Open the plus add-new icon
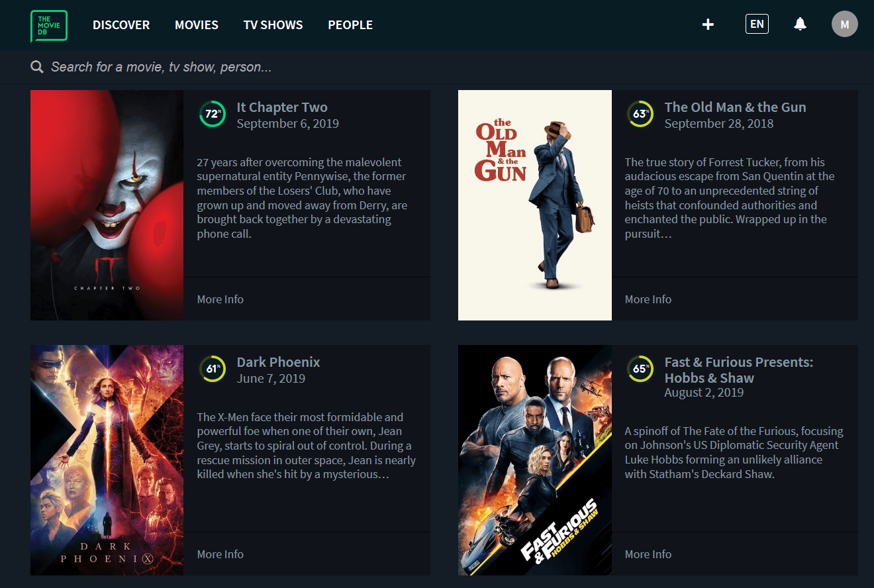 click(x=708, y=24)
